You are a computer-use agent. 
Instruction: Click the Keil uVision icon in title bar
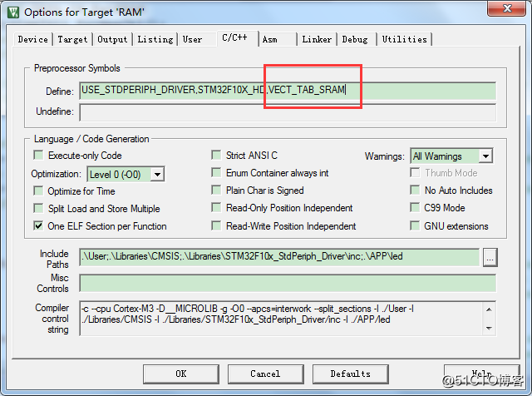[13, 12]
